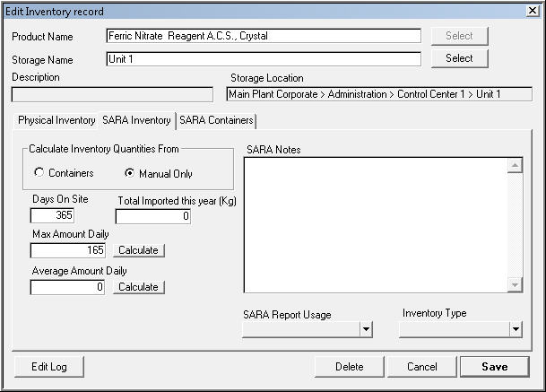Close the Edit Inventory record dialog
Viewport: 546px width, 392px height.
pyautogui.click(x=532, y=11)
